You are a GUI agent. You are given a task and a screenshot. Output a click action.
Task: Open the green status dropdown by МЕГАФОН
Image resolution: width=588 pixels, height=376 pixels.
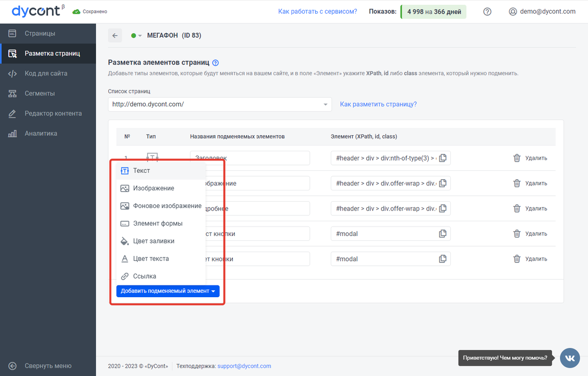pyautogui.click(x=136, y=35)
